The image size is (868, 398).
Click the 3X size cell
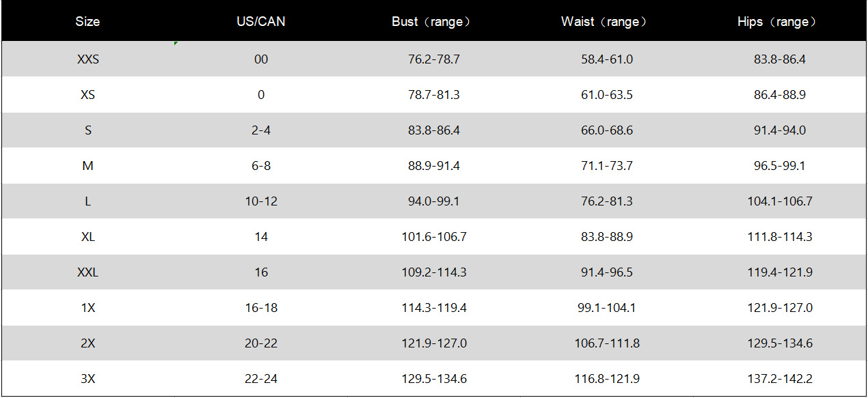tap(87, 379)
